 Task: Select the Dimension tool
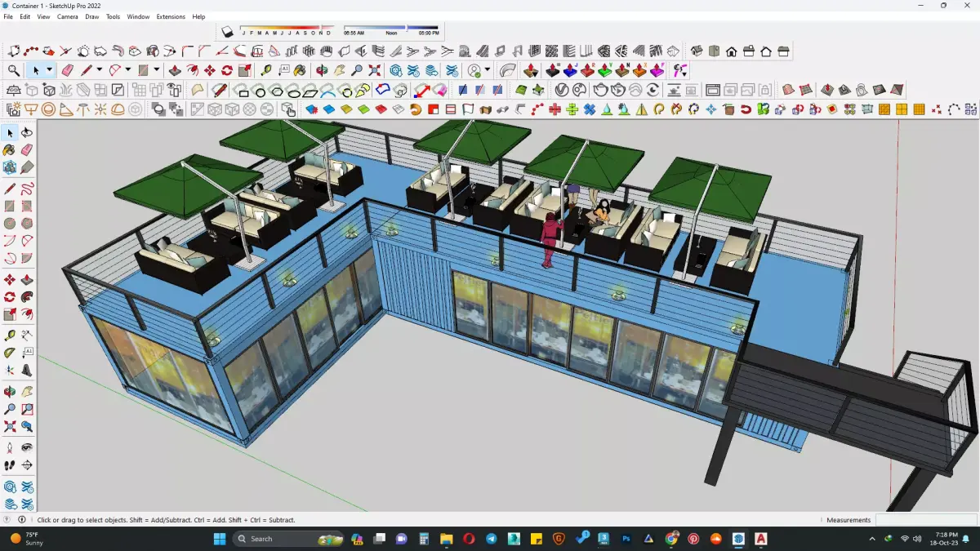pos(27,335)
